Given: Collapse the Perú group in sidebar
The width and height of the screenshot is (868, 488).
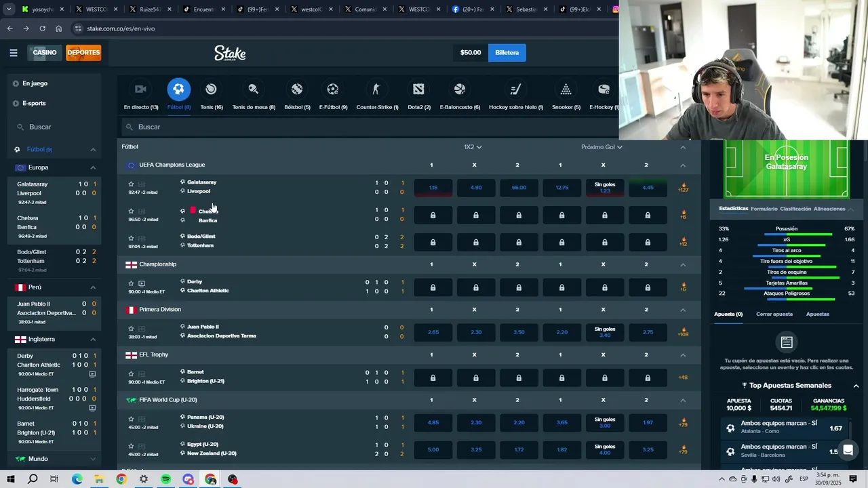Looking at the screenshot, I should [93, 287].
